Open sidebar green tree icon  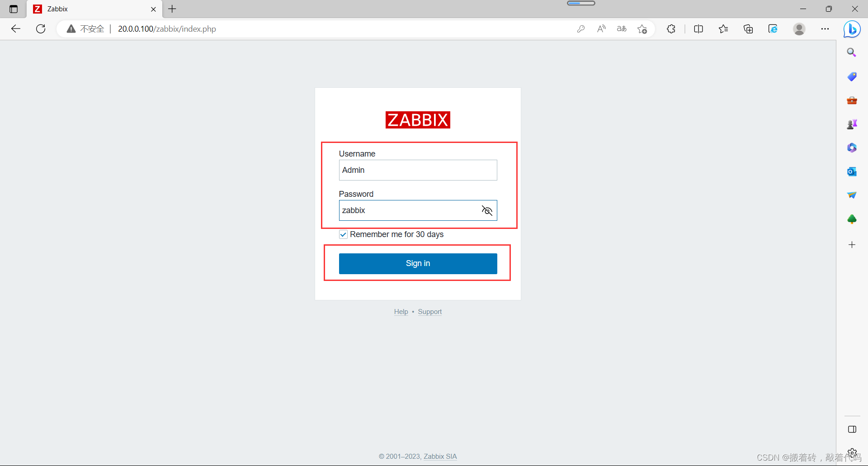pyautogui.click(x=852, y=219)
